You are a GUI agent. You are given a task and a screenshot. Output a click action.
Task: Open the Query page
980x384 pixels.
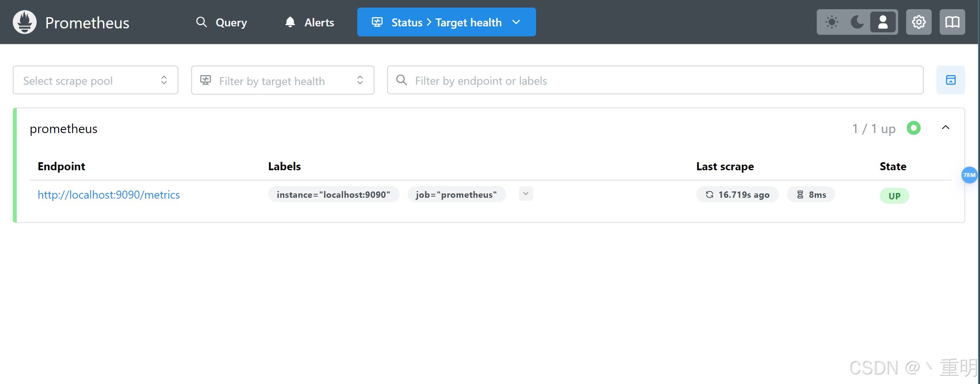pyautogui.click(x=222, y=22)
